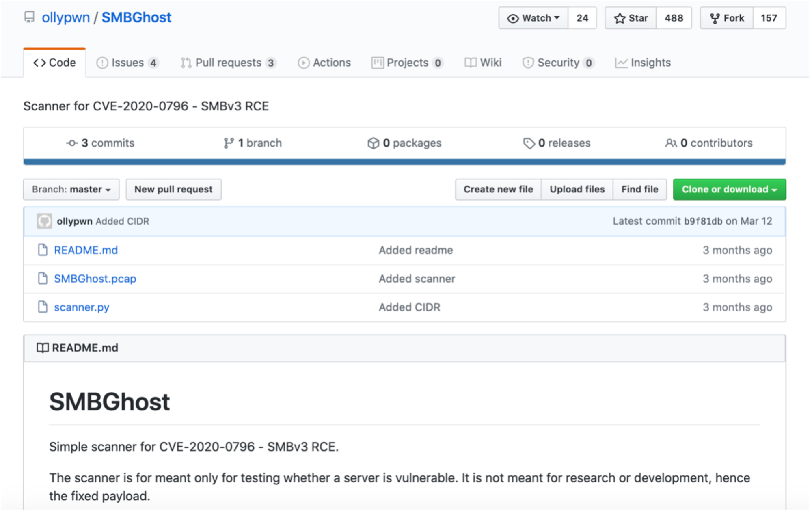Open the Pull requests tab
Screen dimensions: 812x512
(228, 63)
